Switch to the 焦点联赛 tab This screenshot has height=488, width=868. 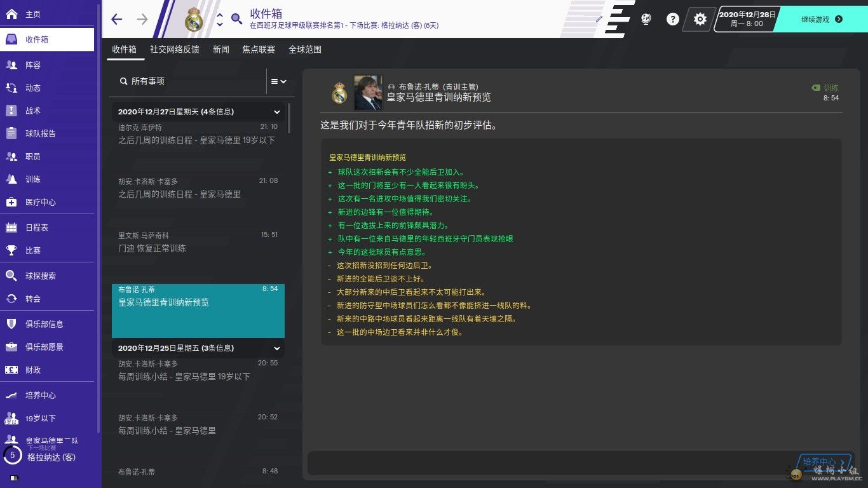coord(259,50)
